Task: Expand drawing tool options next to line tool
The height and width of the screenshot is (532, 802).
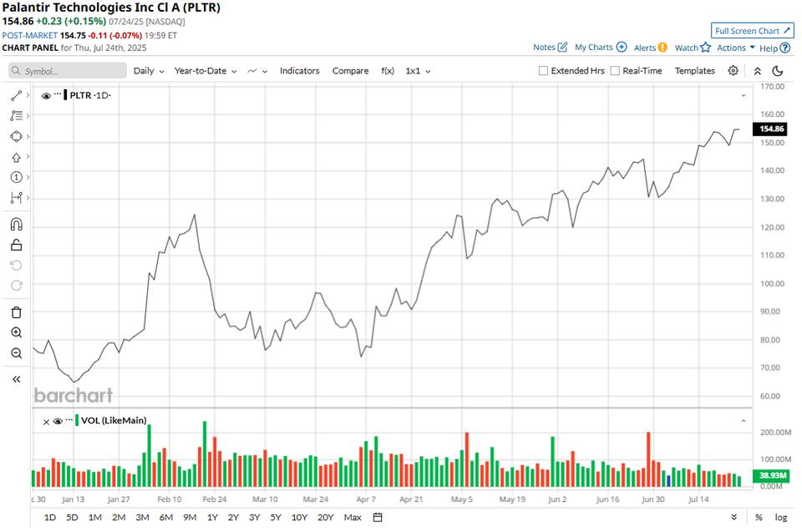Action: [28, 95]
